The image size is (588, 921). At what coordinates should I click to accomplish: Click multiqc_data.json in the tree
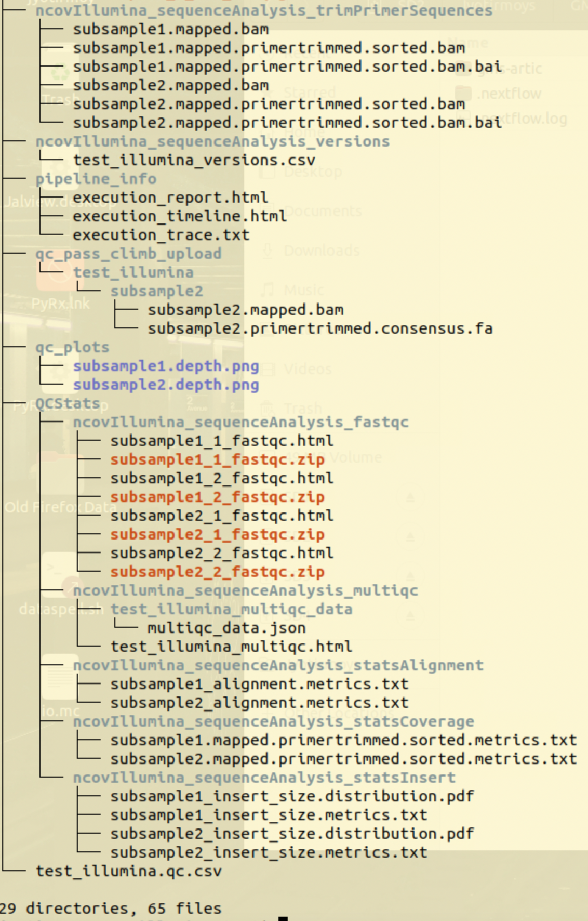pos(226,628)
